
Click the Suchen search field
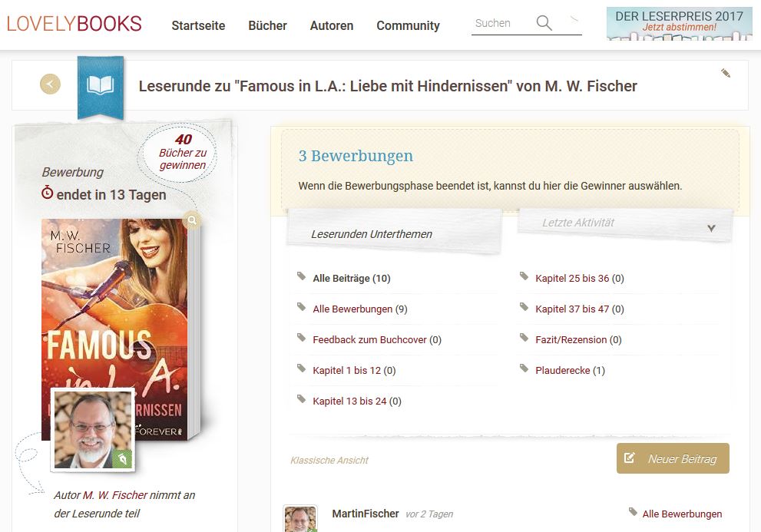(x=502, y=23)
